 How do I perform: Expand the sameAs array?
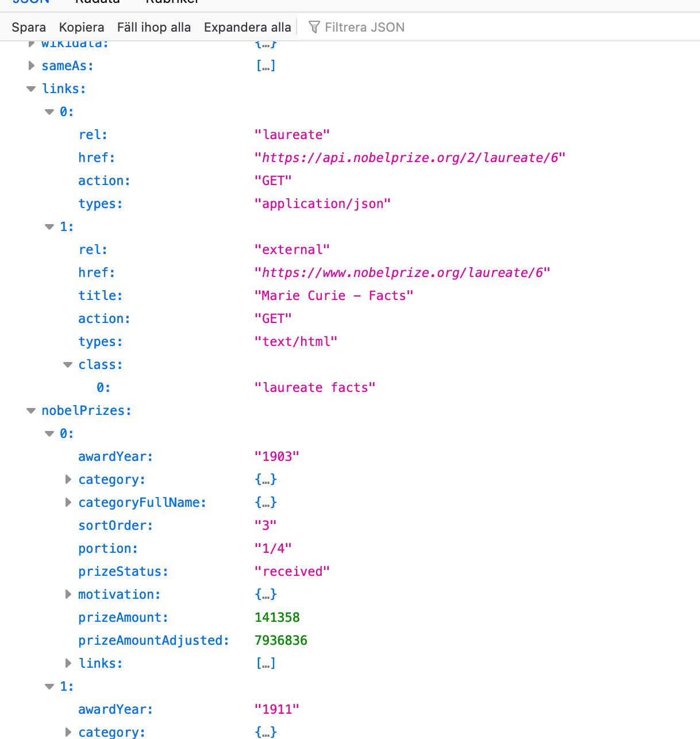[32, 66]
